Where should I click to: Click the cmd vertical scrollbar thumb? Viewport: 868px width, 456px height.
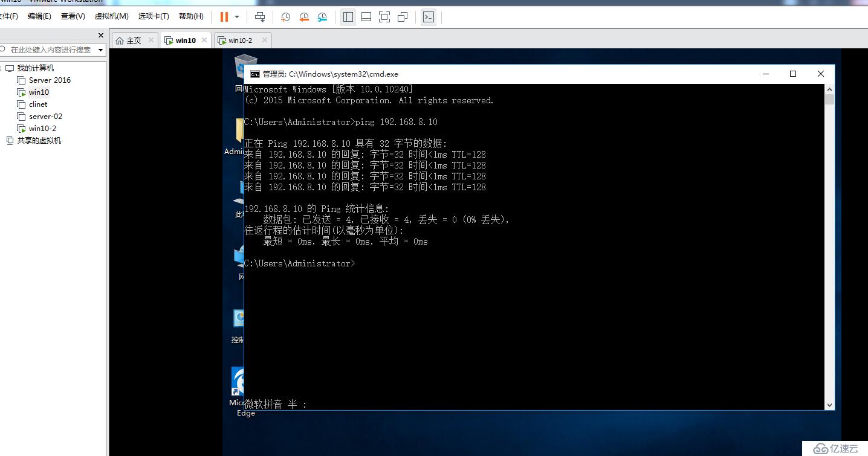coord(829,100)
